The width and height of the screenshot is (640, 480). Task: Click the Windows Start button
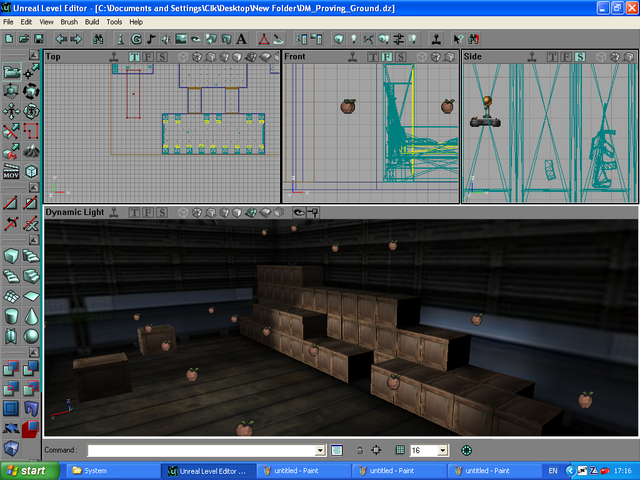click(27, 470)
